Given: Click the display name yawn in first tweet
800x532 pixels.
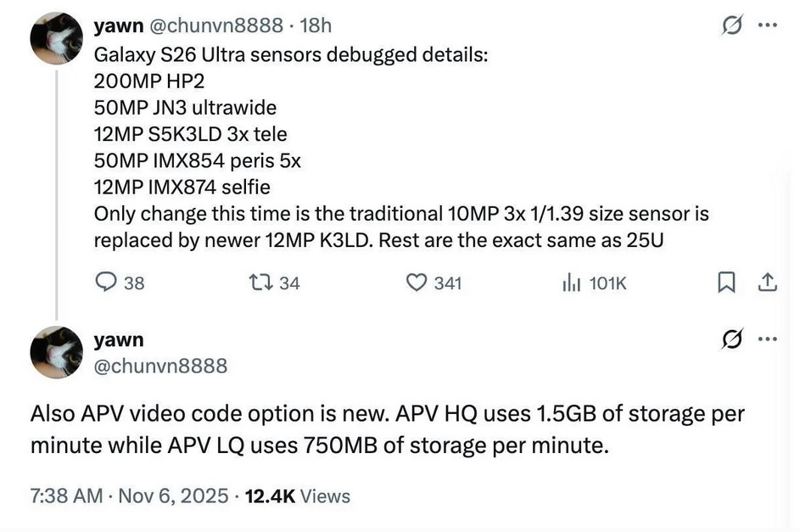Looking at the screenshot, I should [119, 25].
